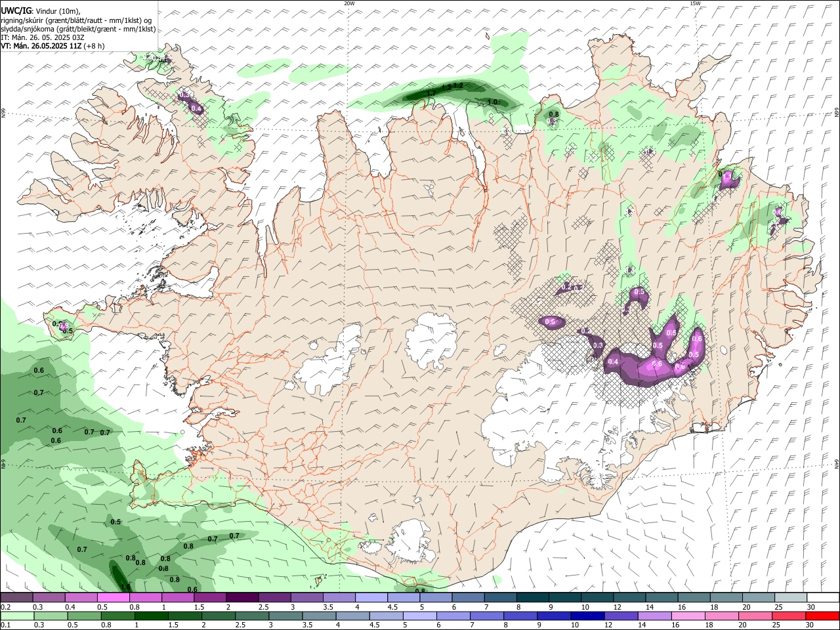Select the red 25 mm swatch in the bottom legend row
The height and width of the screenshot is (630, 840).
(x=789, y=616)
